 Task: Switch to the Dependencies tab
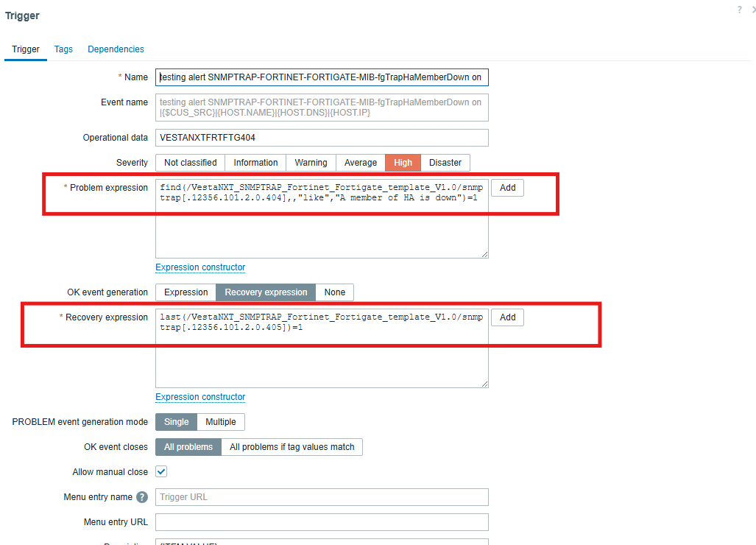tap(116, 49)
